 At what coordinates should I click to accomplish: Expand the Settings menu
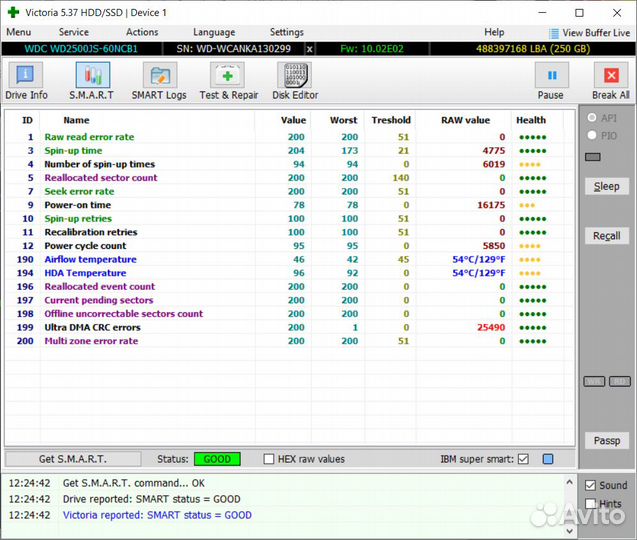[286, 32]
